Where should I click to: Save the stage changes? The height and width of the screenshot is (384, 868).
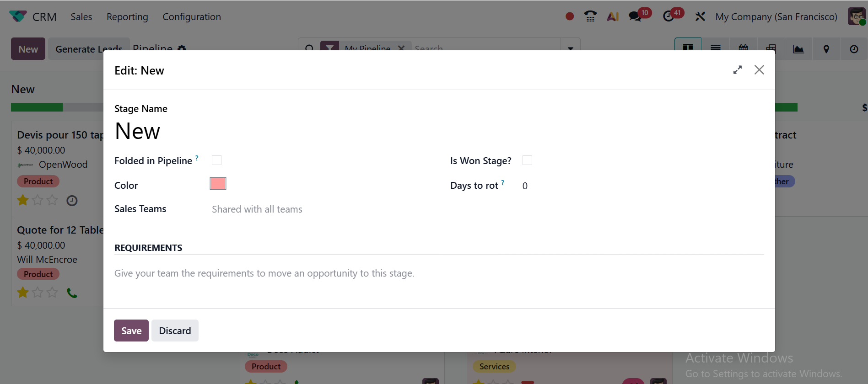[x=131, y=331]
